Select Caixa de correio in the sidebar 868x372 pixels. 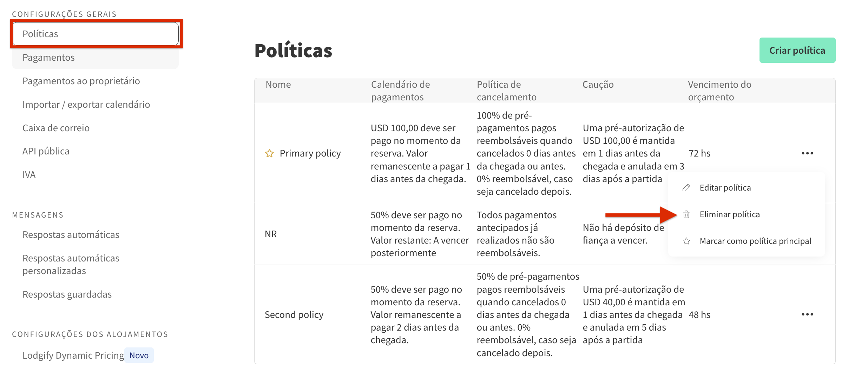tap(56, 128)
